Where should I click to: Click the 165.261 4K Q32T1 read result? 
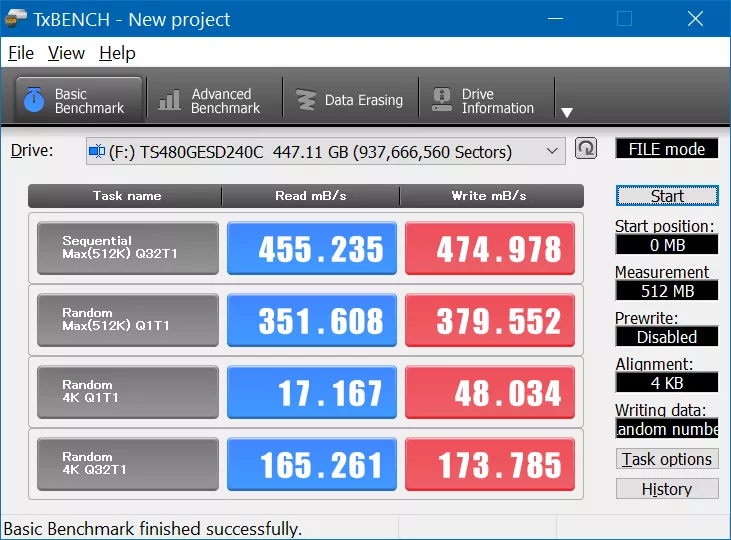click(x=312, y=464)
